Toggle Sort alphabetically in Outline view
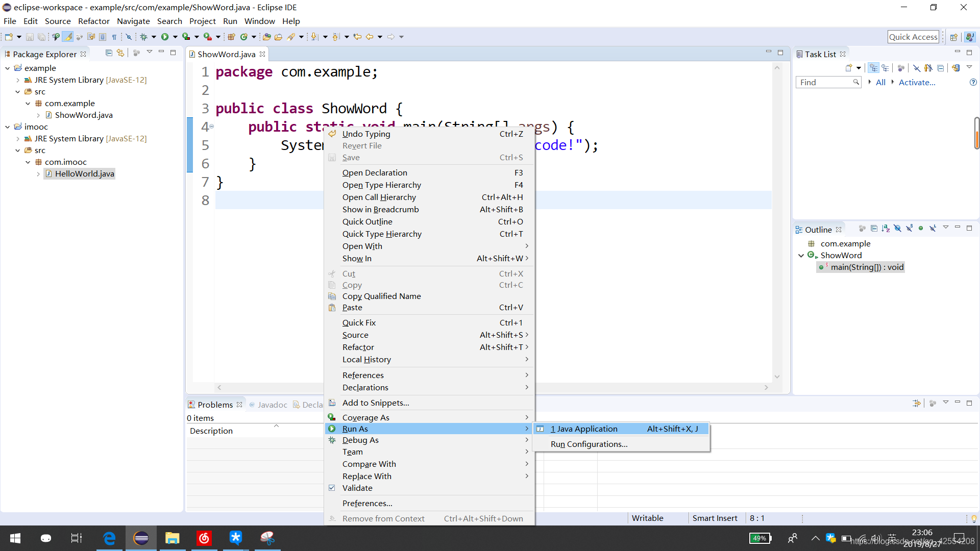The height and width of the screenshot is (551, 980). point(886,228)
